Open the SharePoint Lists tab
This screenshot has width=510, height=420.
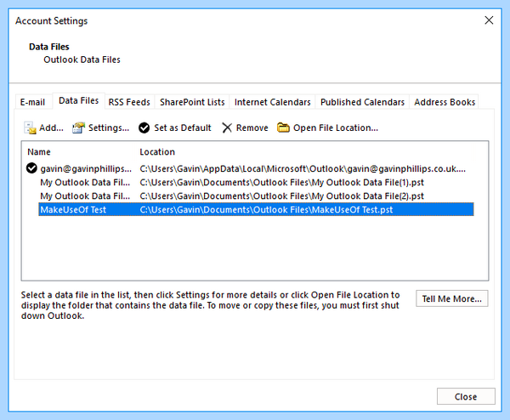(192, 102)
